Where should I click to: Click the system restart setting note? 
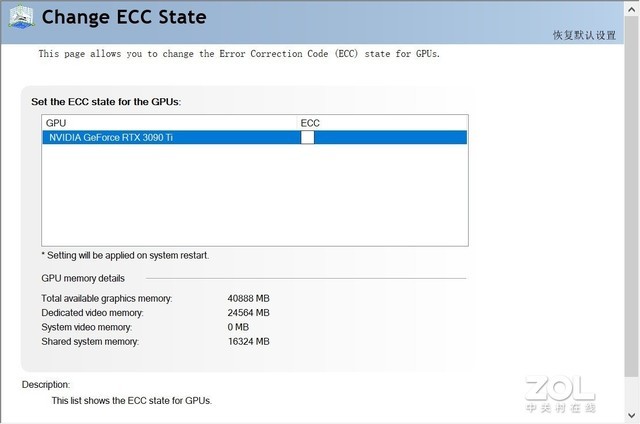click(x=125, y=256)
